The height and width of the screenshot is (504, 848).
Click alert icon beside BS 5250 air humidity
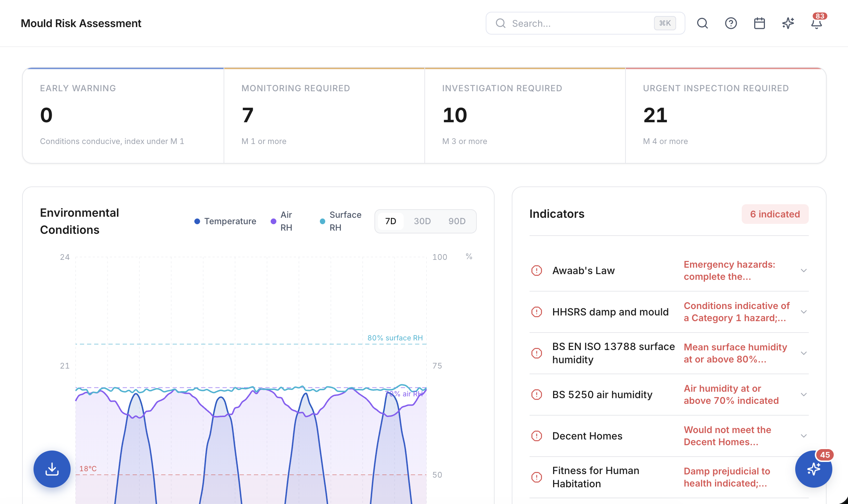click(x=536, y=395)
